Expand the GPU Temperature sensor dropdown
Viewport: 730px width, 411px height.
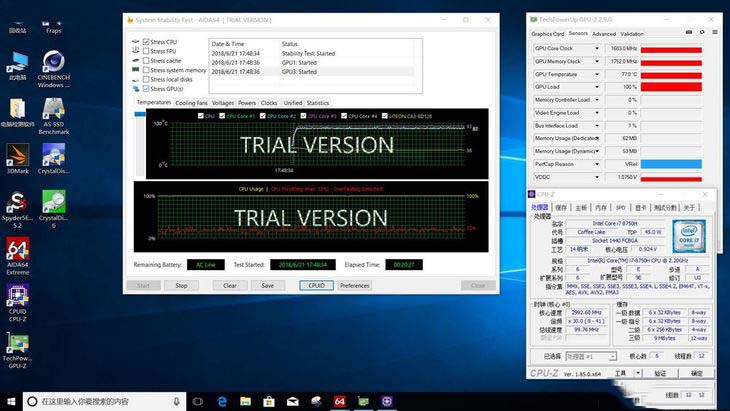point(597,74)
